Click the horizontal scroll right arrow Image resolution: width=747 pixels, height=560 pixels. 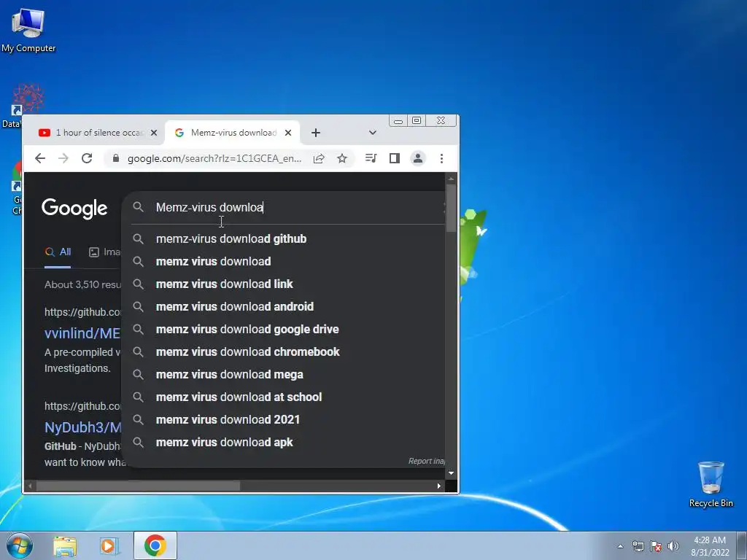439,486
